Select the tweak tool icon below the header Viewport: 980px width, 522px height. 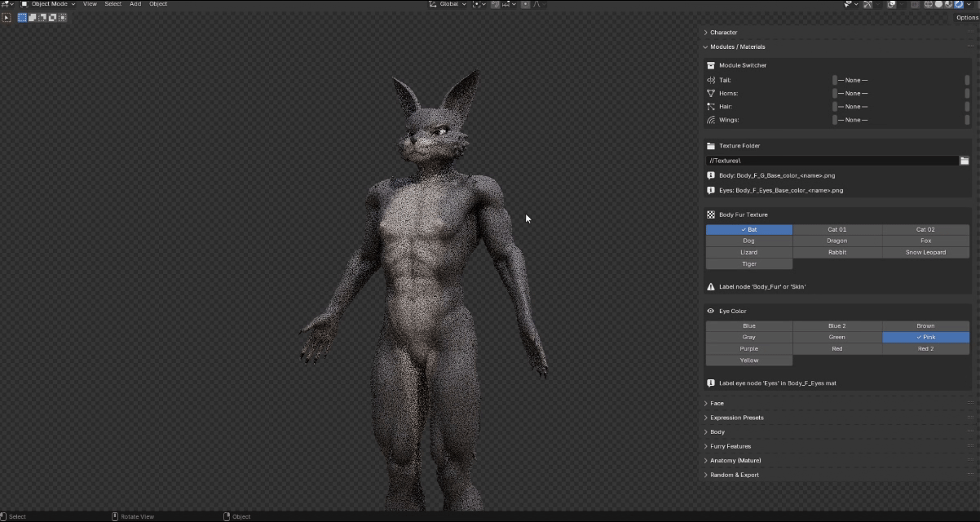click(7, 17)
